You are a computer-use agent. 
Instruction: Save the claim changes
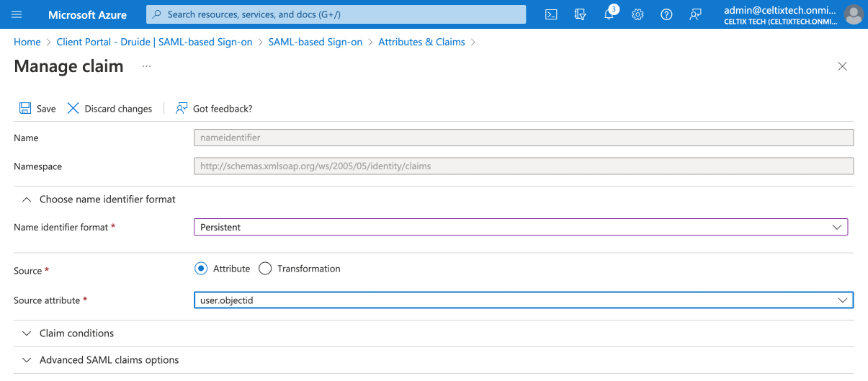pos(37,109)
